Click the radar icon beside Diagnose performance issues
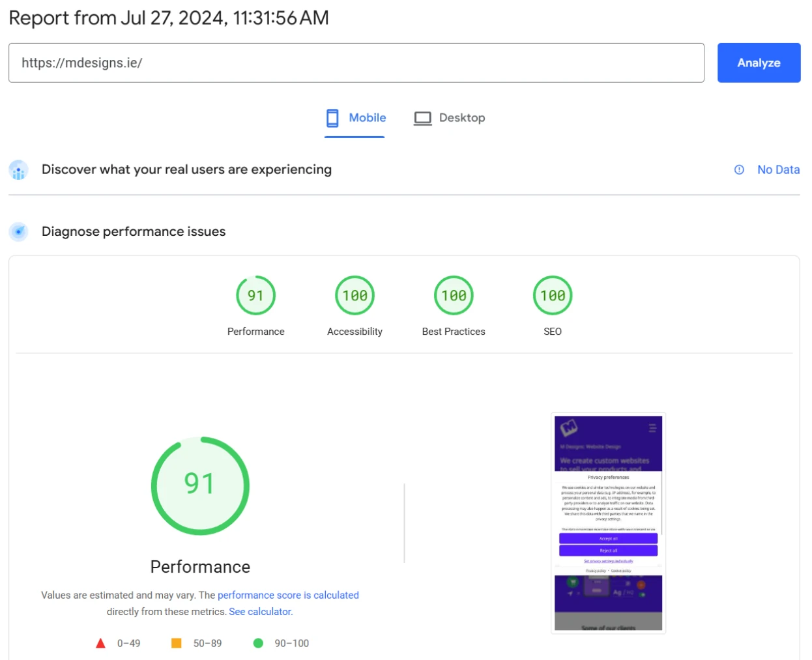Screen dimensions: 812x660 pyautogui.click(x=18, y=231)
